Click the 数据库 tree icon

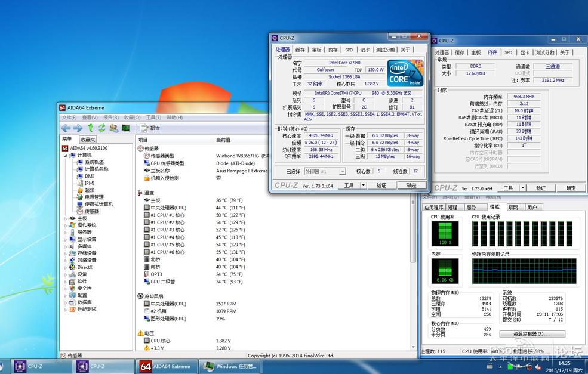click(x=72, y=302)
